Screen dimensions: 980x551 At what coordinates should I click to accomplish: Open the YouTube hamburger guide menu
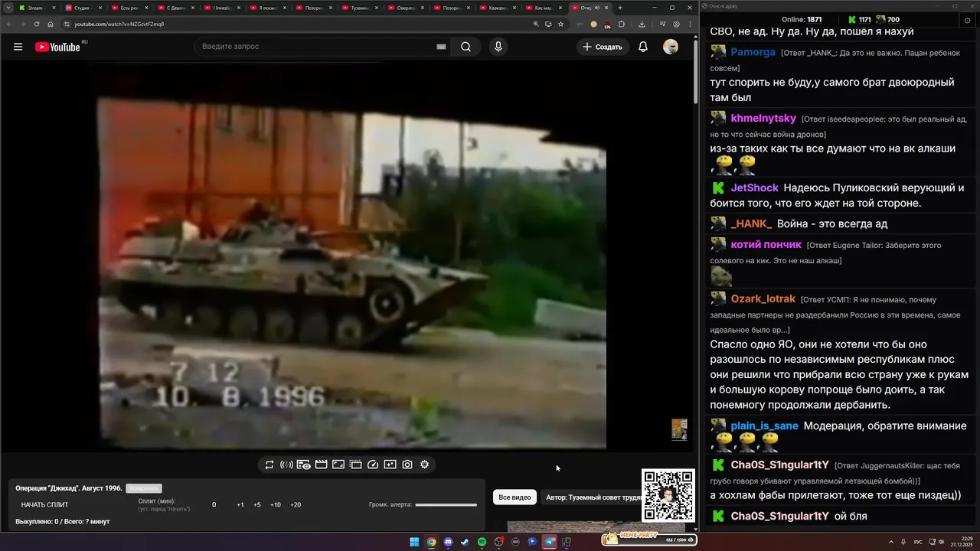point(18,47)
